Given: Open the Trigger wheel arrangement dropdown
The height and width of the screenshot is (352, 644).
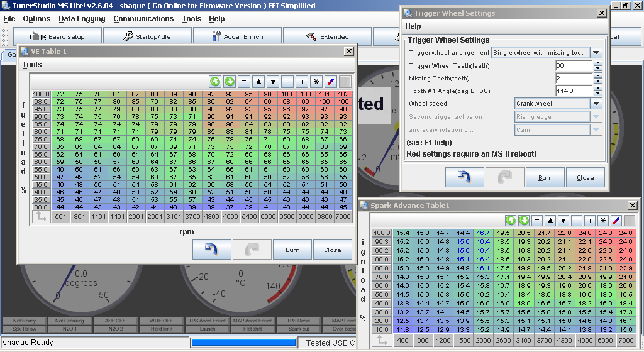Looking at the screenshot, I should (596, 53).
